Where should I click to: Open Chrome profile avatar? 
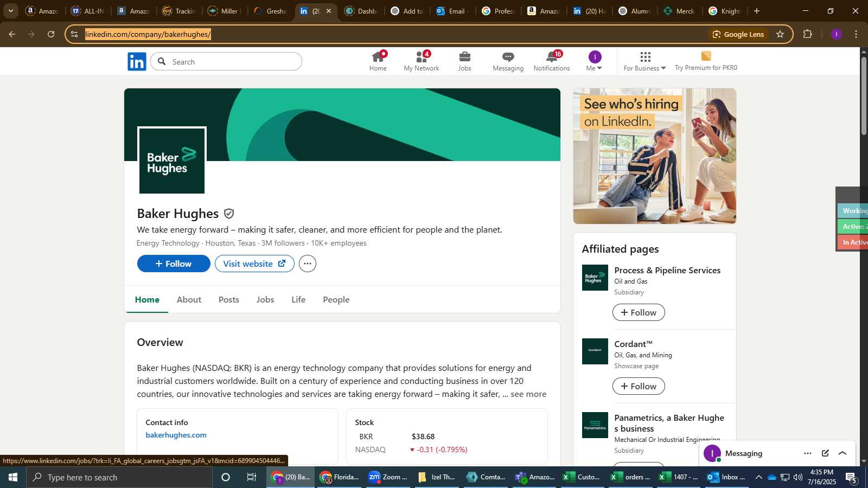[x=836, y=34]
